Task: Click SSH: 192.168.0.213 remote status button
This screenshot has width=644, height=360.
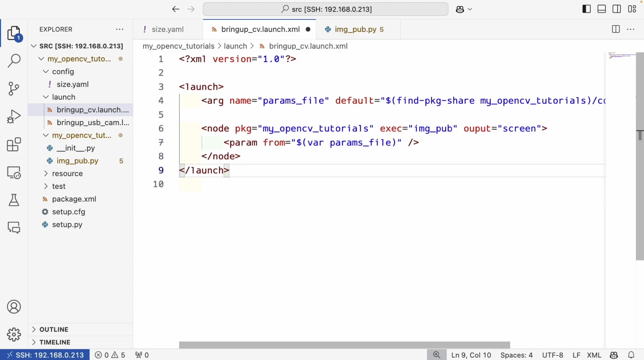Action: 45,355
